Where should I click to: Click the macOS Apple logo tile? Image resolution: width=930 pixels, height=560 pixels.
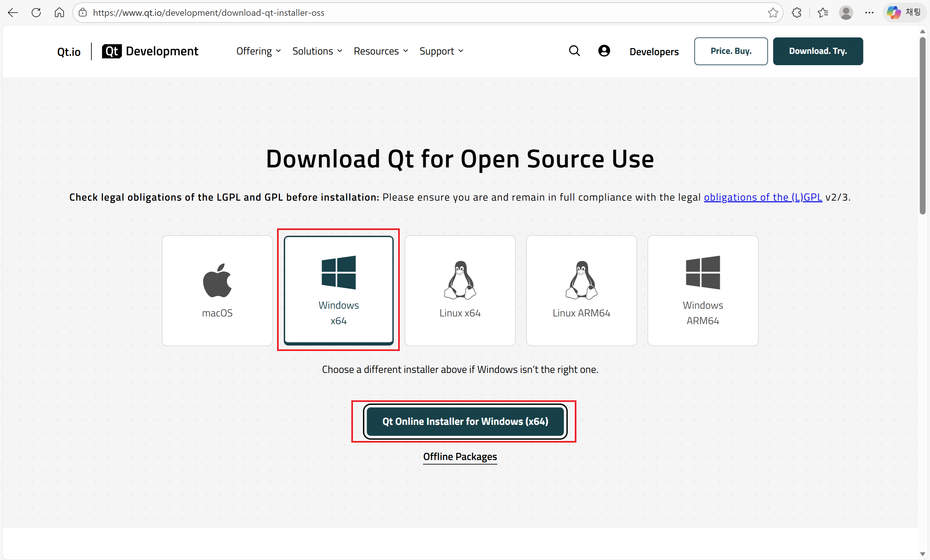[x=217, y=281]
